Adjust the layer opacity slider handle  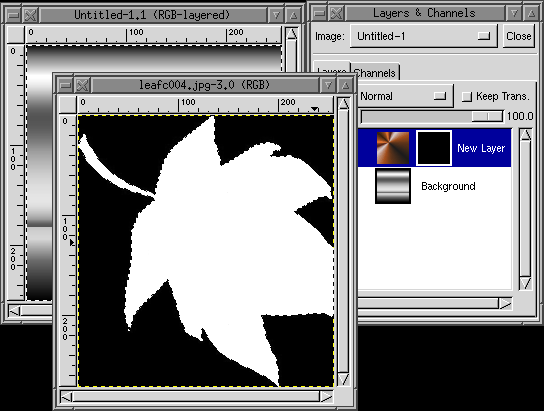(487, 116)
